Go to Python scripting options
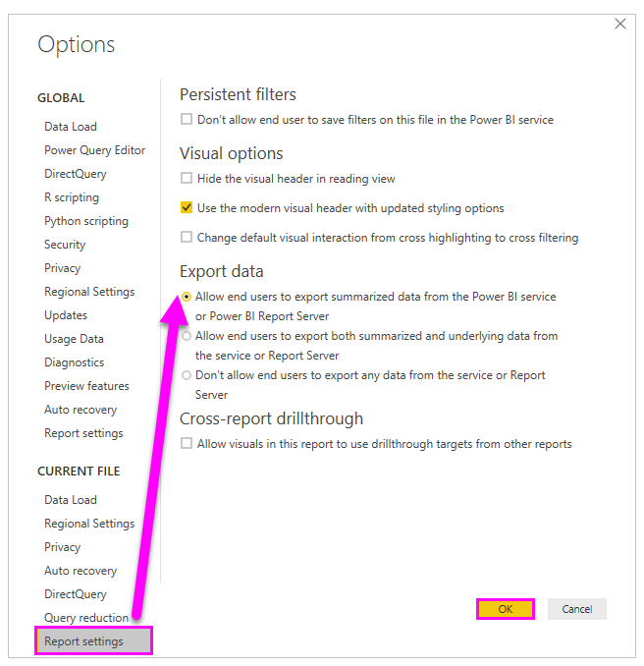This screenshot has height=666, width=644. tap(86, 221)
